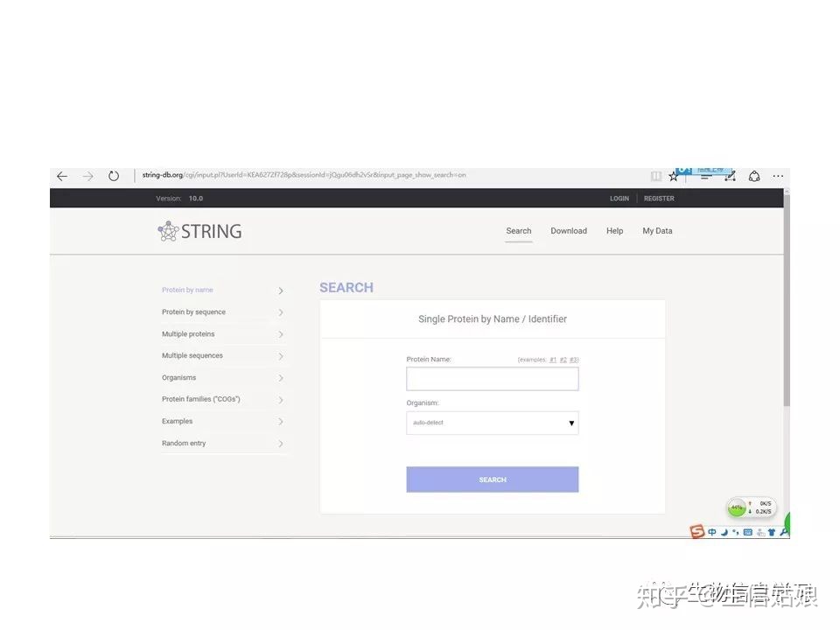Image resolution: width=840 pixels, height=630 pixels.
Task: Expand the Protein by sequence chevron
Action: click(281, 312)
